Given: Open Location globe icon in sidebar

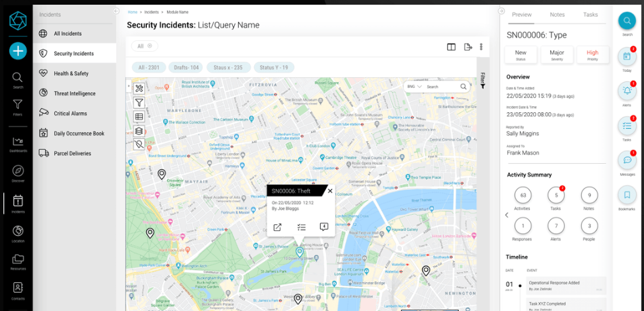Looking at the screenshot, I should click(x=17, y=234).
